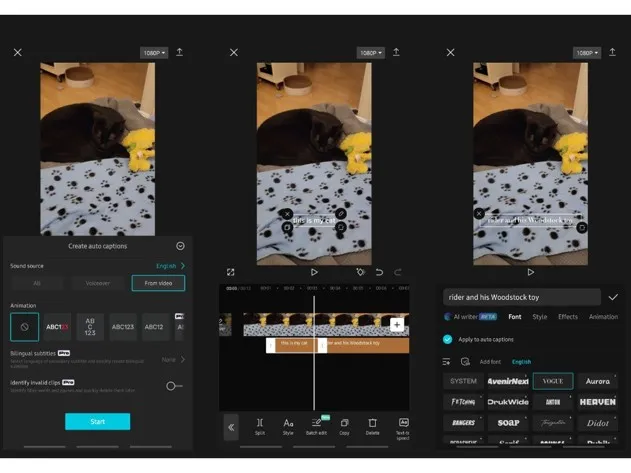Image resolution: width=631 pixels, height=473 pixels.
Task: Tap the resize handle icon on the 'this is my cat' caption
Action: click(340, 227)
